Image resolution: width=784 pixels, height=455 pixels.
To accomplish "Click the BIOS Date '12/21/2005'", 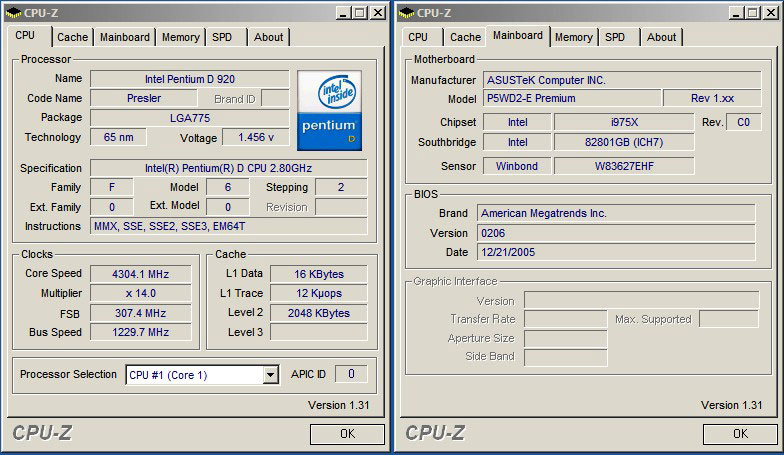I will pyautogui.click(x=616, y=252).
